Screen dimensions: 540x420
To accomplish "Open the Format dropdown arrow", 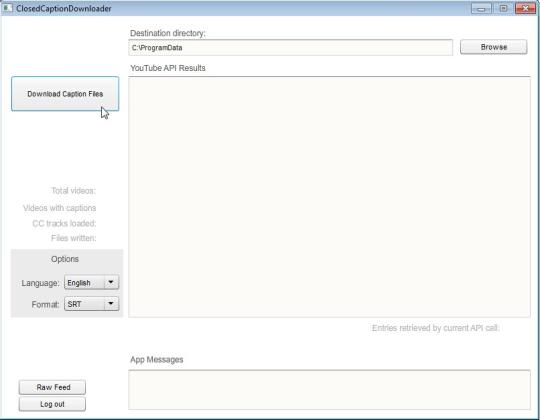I will tap(111, 304).
